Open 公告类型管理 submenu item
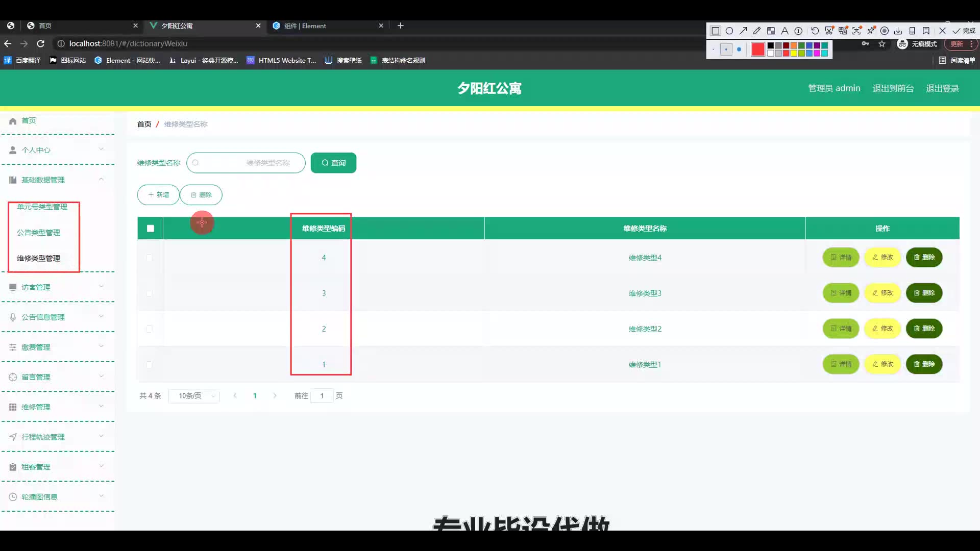 (x=38, y=232)
